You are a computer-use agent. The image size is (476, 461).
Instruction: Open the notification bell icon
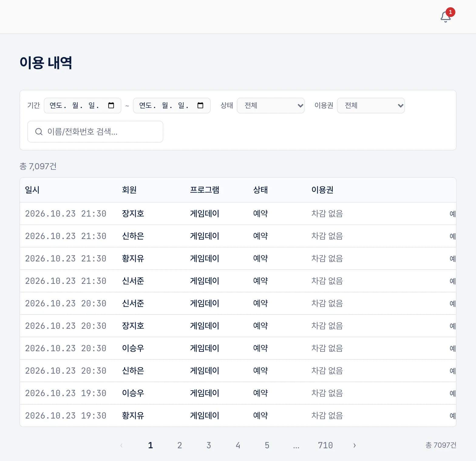click(446, 17)
